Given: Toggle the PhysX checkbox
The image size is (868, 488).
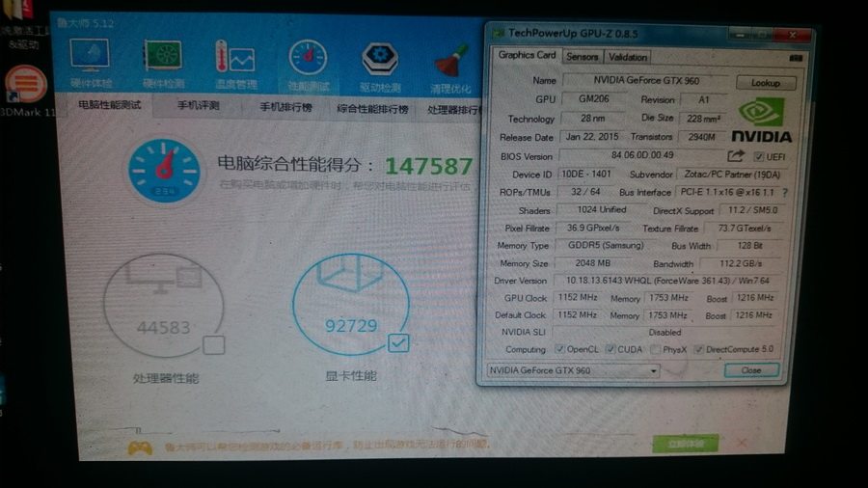Looking at the screenshot, I should click(656, 349).
